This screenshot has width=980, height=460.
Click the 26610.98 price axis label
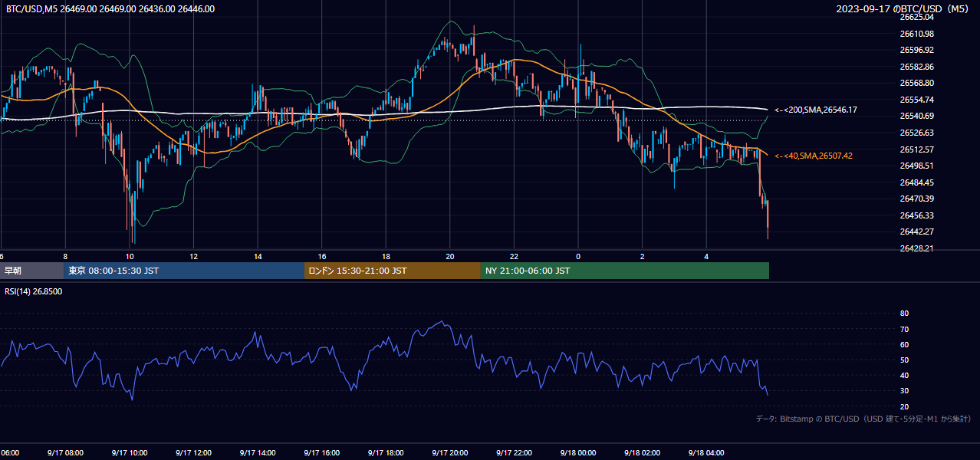coord(917,34)
